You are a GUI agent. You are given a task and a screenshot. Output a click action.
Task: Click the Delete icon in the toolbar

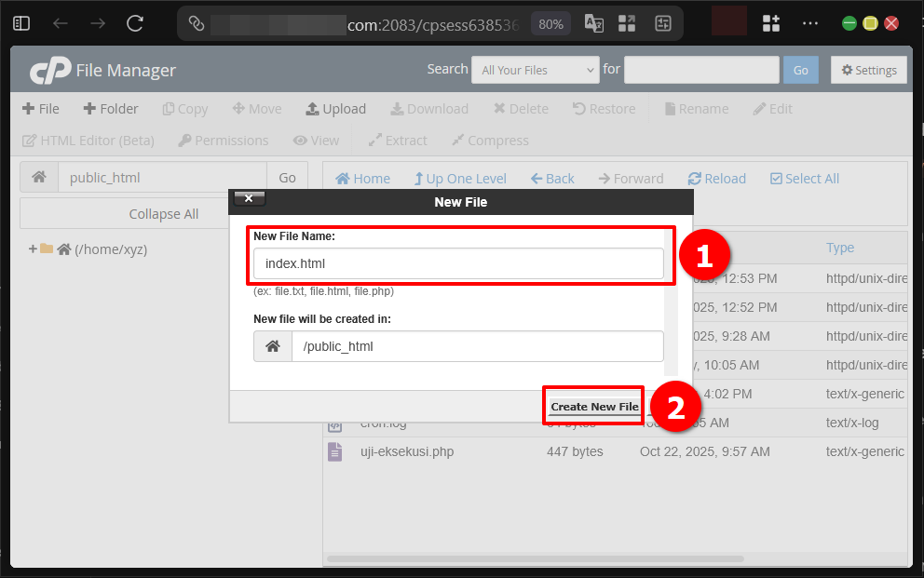[x=520, y=109]
